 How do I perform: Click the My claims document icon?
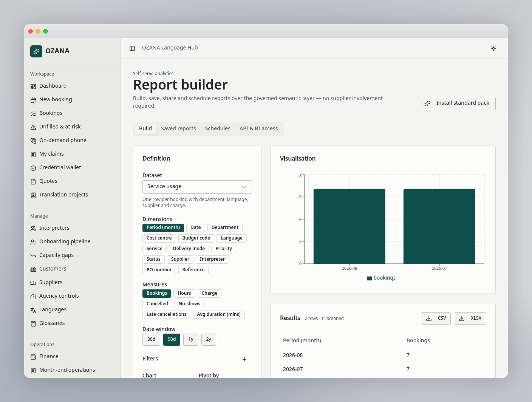click(33, 154)
